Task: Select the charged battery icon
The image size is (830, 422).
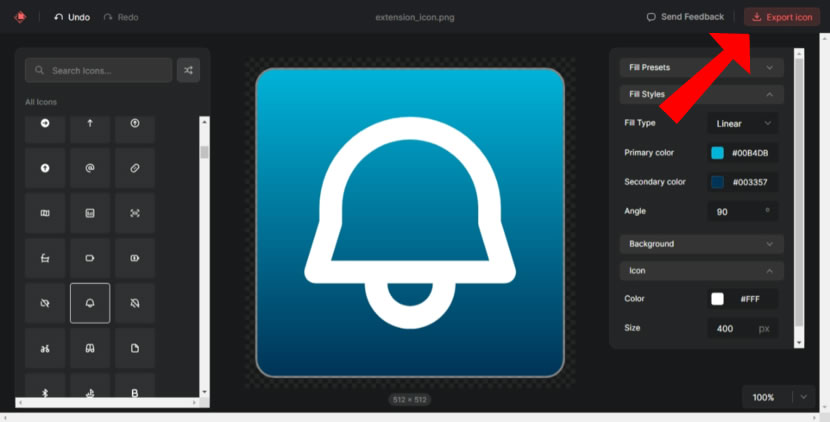Action: (135, 258)
